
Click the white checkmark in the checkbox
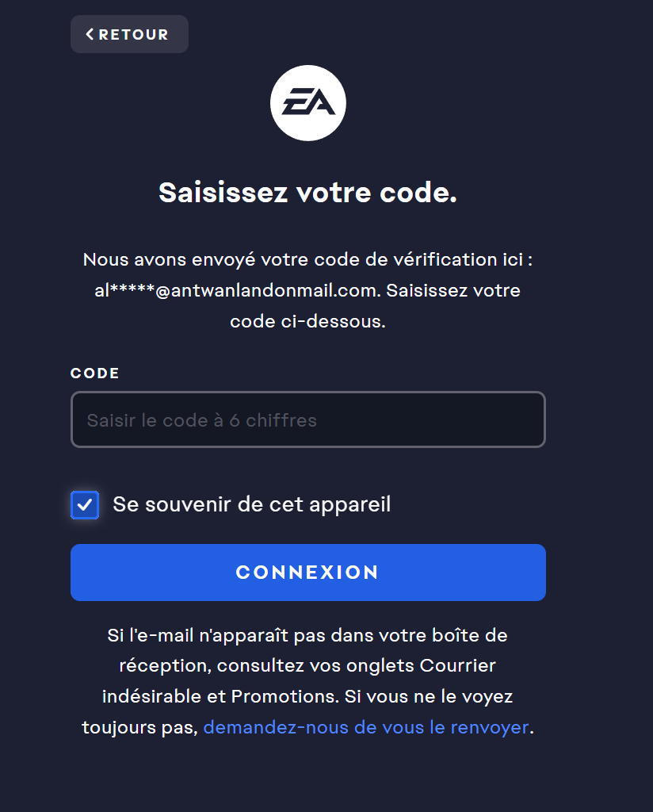click(85, 504)
